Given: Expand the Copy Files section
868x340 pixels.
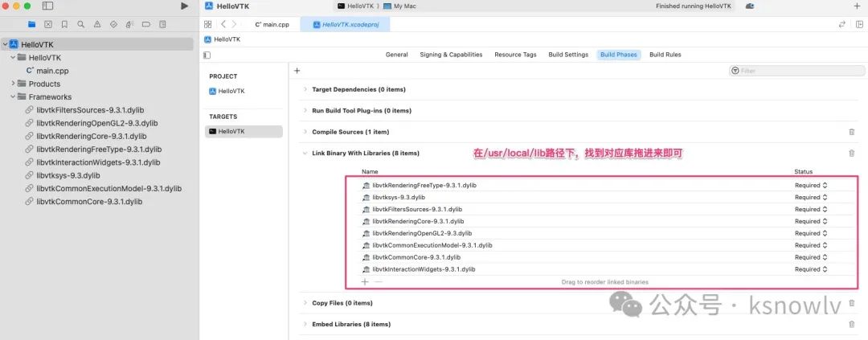Looking at the screenshot, I should 305,303.
